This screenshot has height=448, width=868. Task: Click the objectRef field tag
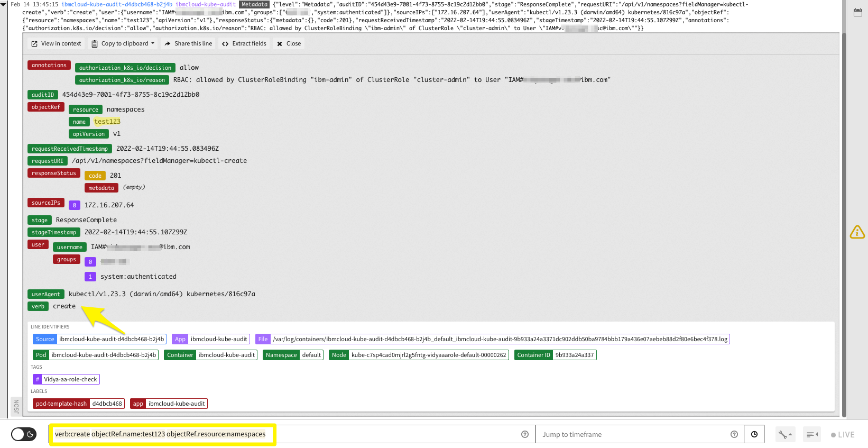pos(46,107)
